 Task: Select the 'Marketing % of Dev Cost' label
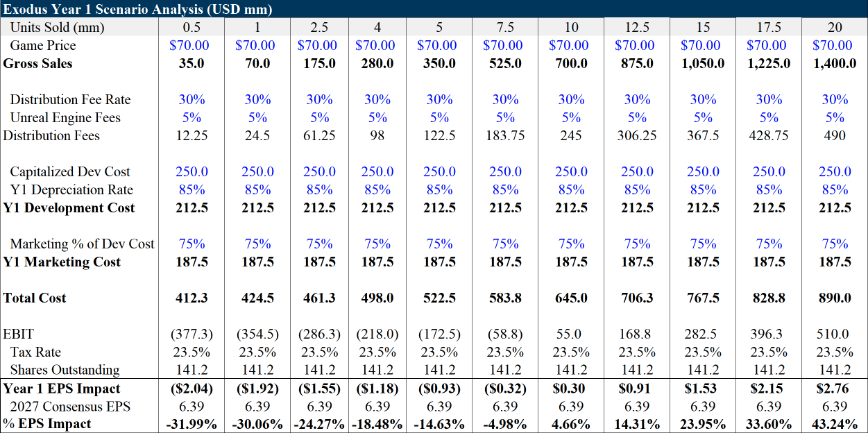click(x=82, y=244)
